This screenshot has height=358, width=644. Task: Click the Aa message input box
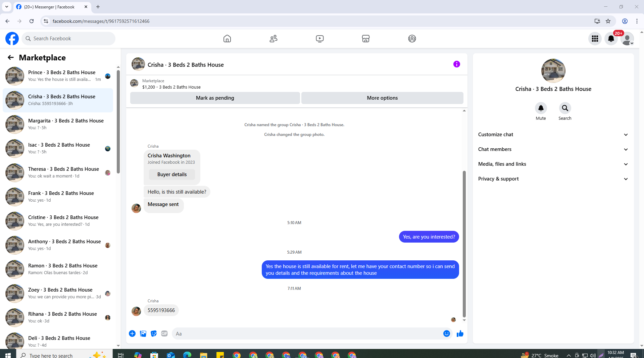point(307,334)
